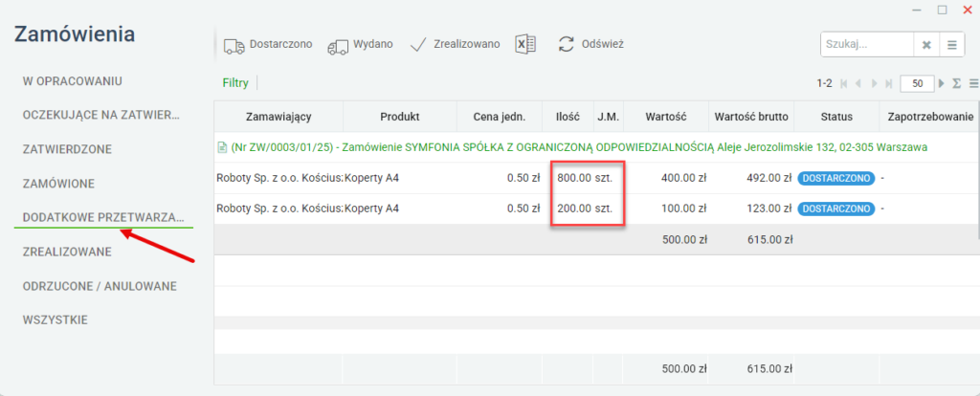Click DOSTARCZONO badge in 800.00 row
The width and height of the screenshot is (980, 396).
click(x=835, y=178)
